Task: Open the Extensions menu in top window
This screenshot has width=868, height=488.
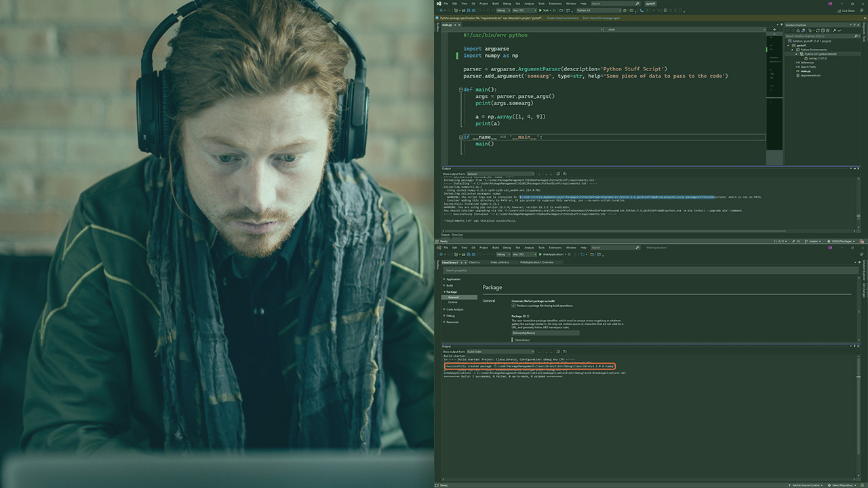Action: (555, 3)
